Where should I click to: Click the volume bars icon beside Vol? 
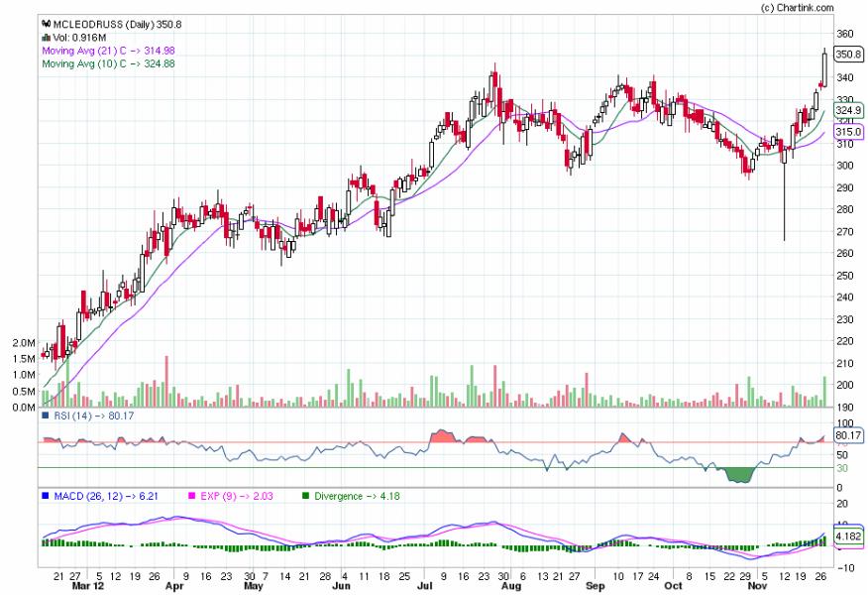coord(47,37)
